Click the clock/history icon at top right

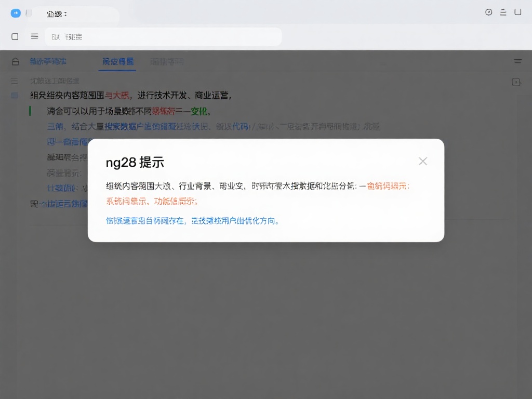tap(488, 12)
